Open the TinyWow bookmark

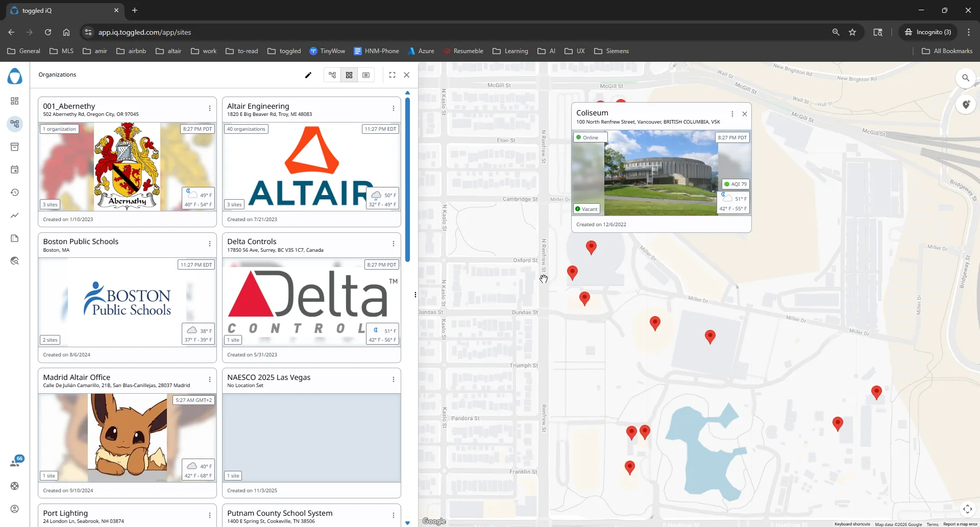pyautogui.click(x=327, y=51)
